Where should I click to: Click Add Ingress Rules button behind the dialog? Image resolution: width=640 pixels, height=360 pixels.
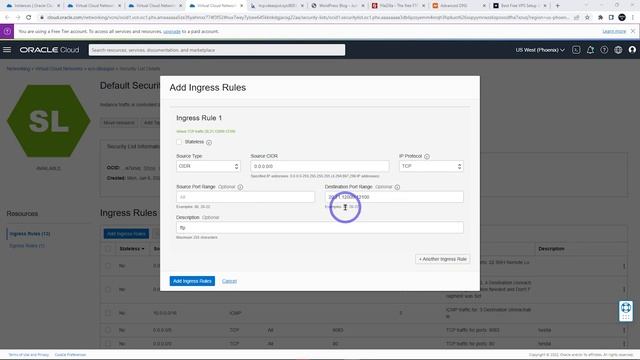point(126,234)
